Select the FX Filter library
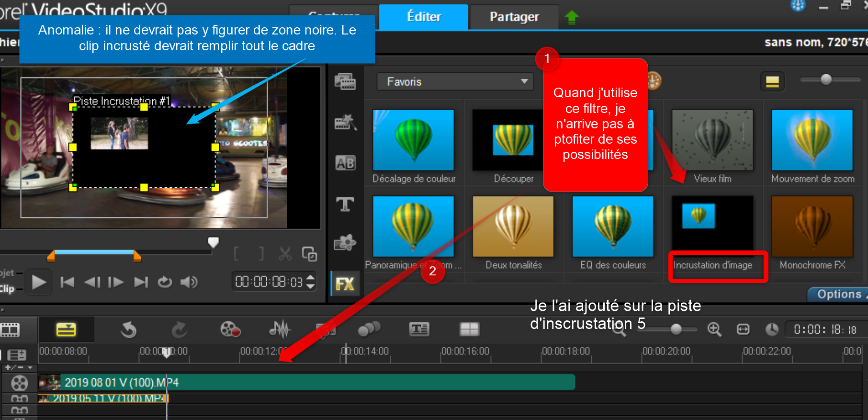This screenshot has width=868, height=420. [x=345, y=284]
